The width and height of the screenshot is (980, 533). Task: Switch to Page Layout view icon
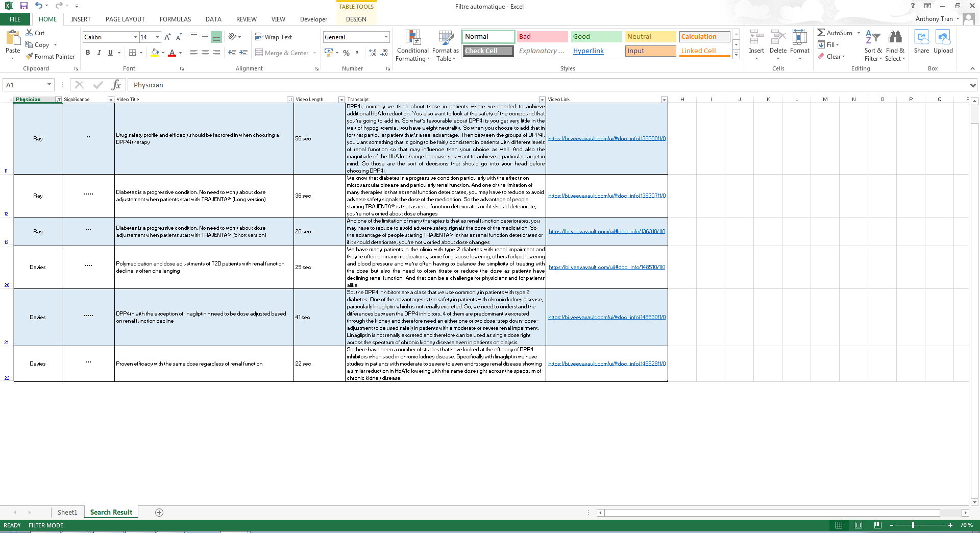tap(858, 525)
